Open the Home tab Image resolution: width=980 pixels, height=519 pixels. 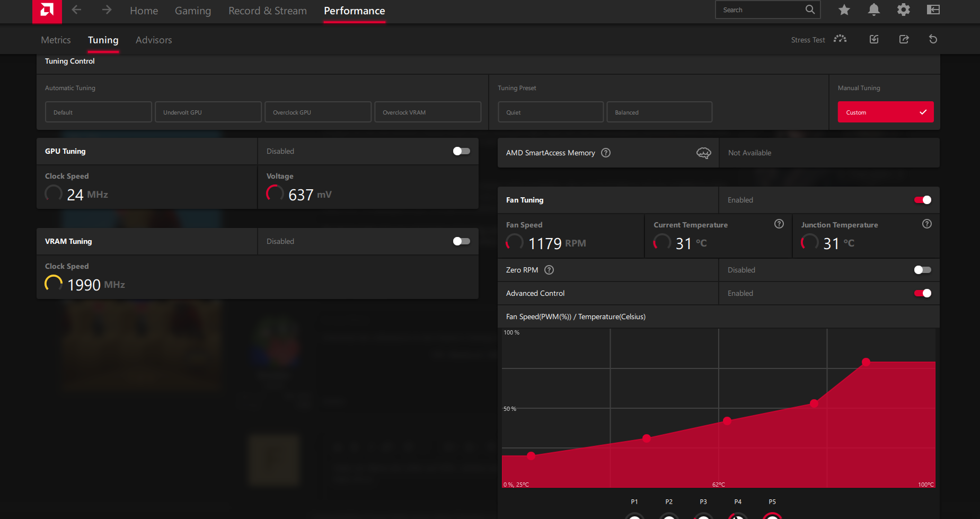tap(144, 11)
